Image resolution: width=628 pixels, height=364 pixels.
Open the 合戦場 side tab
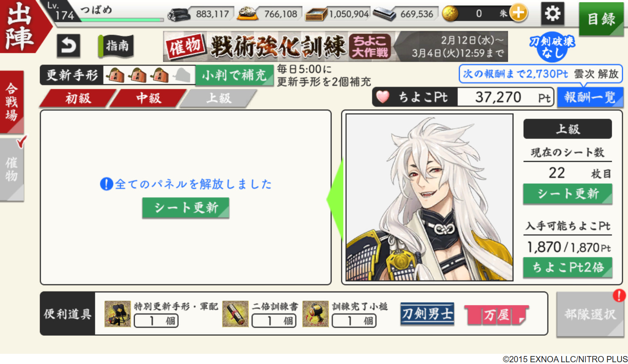coord(12,102)
